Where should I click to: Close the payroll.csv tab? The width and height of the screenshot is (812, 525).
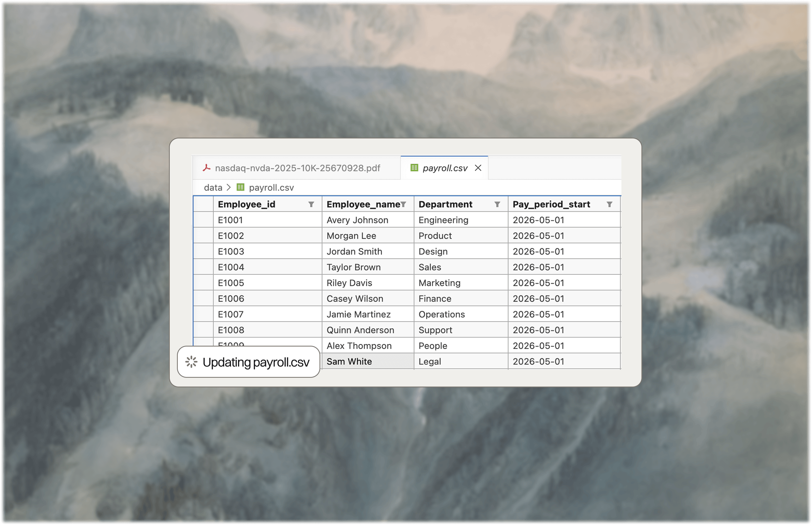pos(478,168)
